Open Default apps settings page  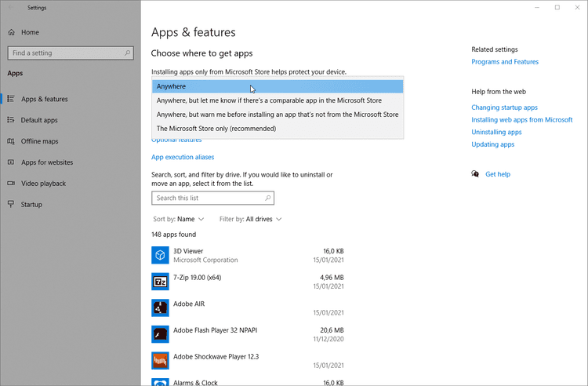(x=38, y=120)
